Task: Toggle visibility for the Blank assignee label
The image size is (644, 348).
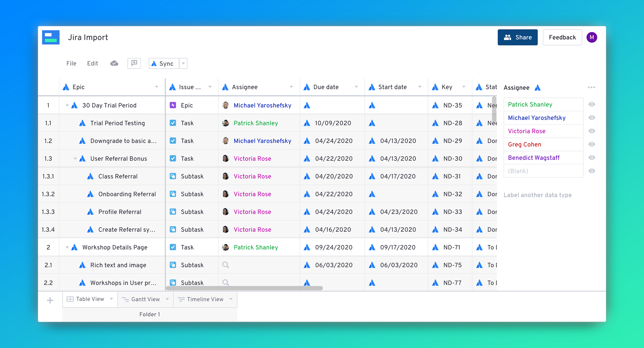Action: tap(591, 171)
